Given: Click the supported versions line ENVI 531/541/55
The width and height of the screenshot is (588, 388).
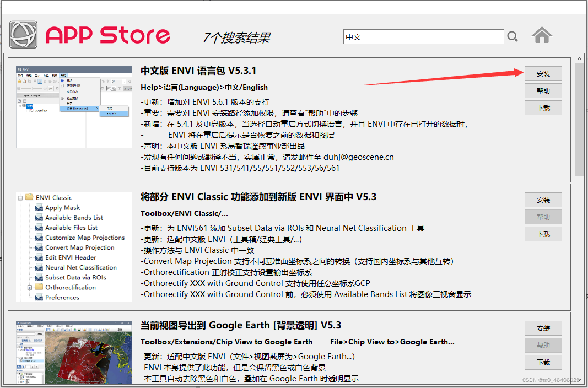Looking at the screenshot, I should tap(240, 168).
